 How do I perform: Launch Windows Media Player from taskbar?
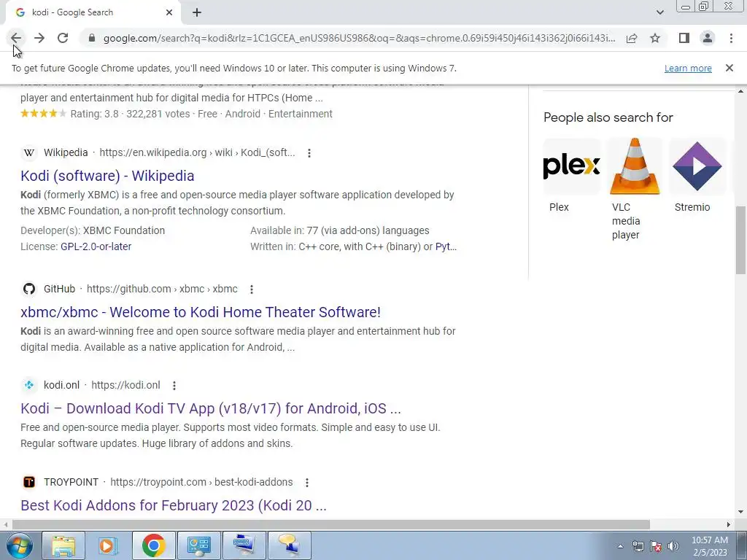click(x=108, y=545)
